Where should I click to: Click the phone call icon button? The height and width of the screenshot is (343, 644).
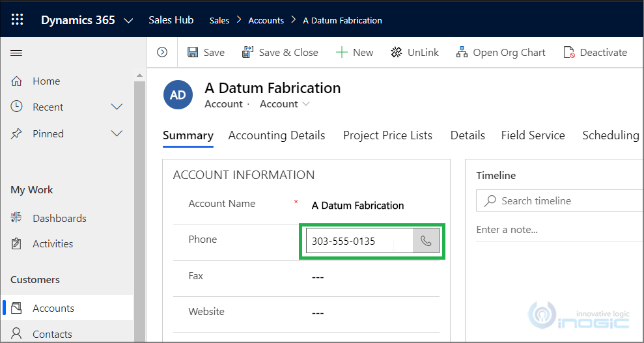pos(426,241)
